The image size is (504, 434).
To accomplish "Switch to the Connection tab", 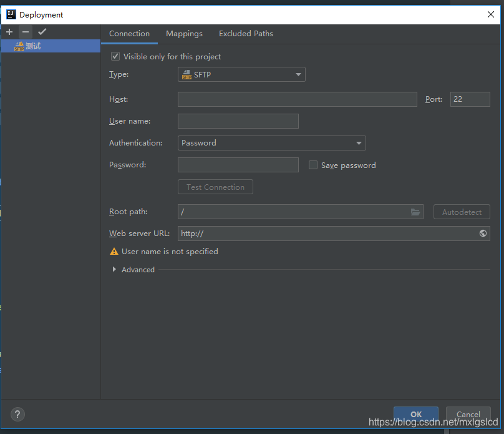I will [x=129, y=34].
